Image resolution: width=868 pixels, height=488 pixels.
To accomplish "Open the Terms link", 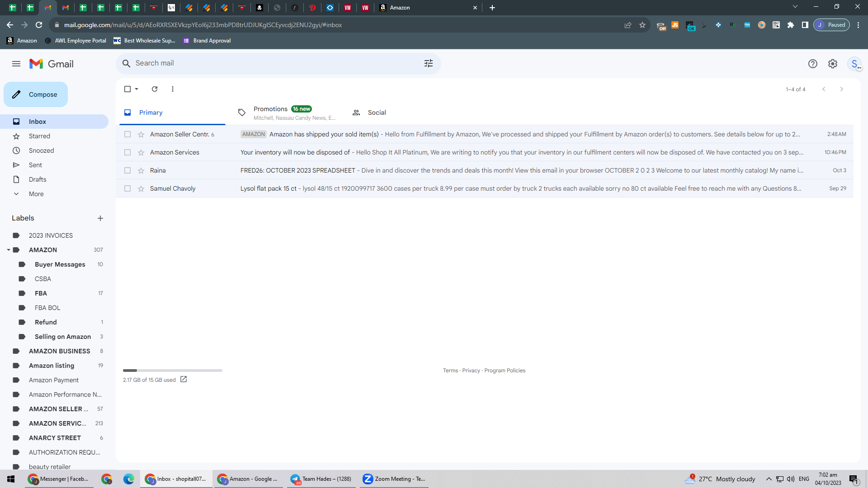I will coord(450,371).
